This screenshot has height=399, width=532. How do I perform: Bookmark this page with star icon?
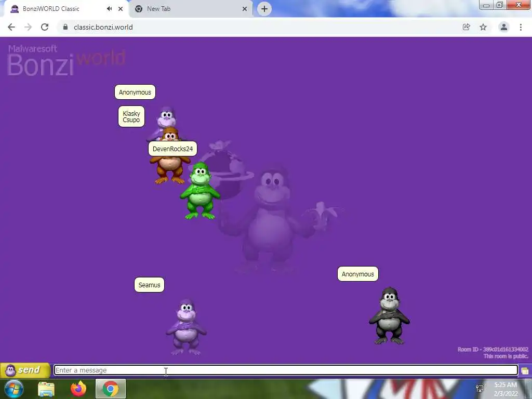click(483, 27)
